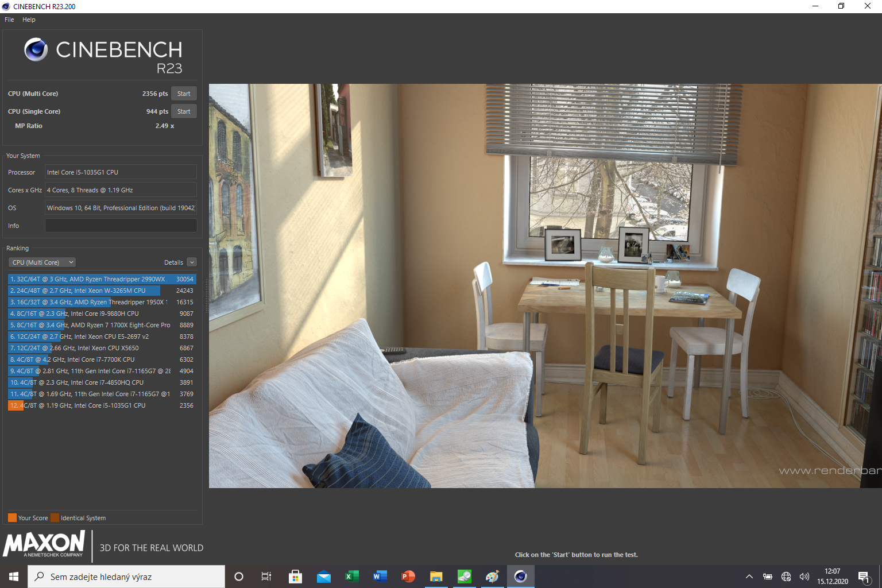Click the Info input field

tap(121, 226)
